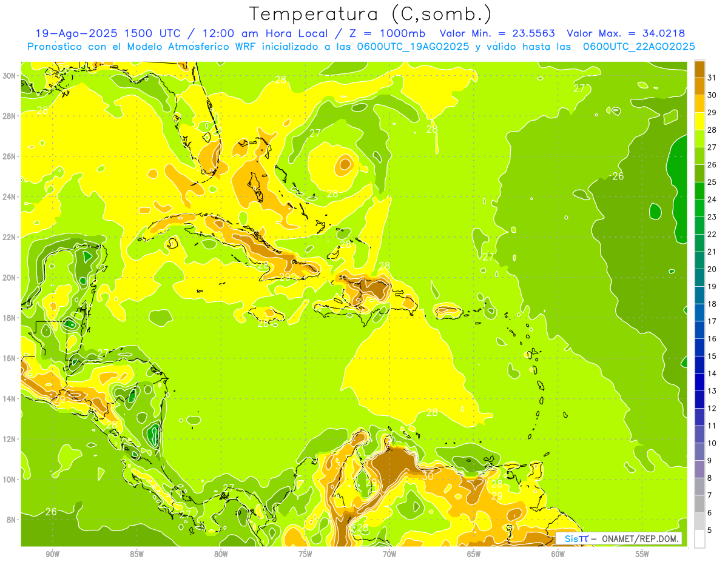This screenshot has height=562, width=728.
Task: Click the '16N' latitude axis label
Action: click(9, 358)
